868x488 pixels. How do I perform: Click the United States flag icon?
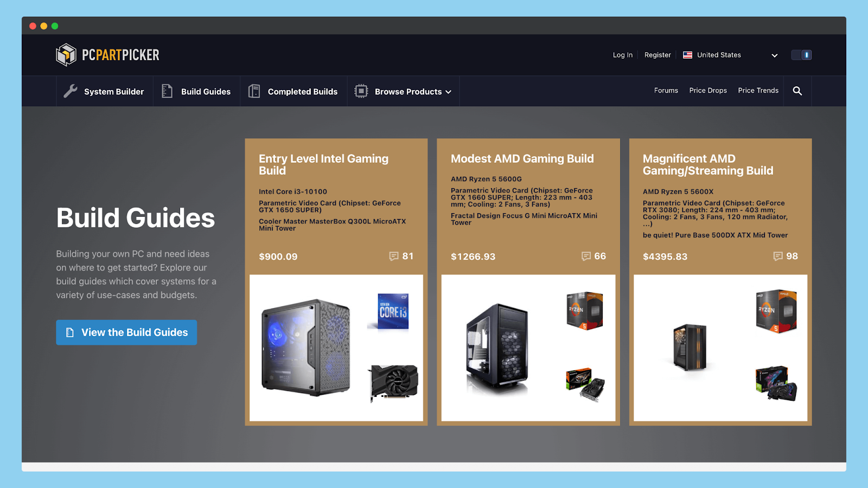click(687, 55)
